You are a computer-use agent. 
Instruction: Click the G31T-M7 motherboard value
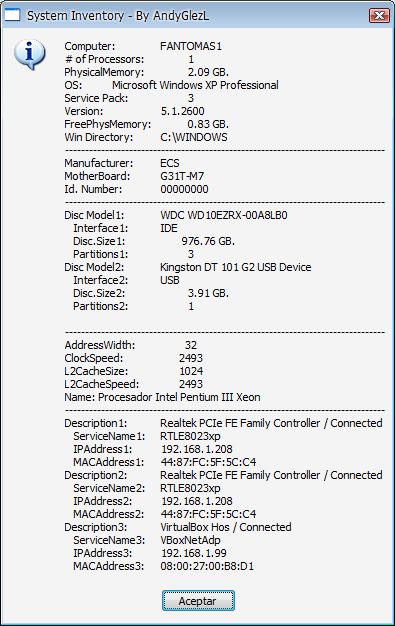coord(182,176)
